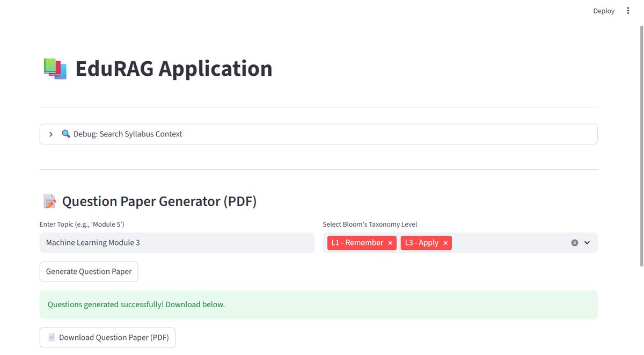Click Download Question Paper (PDF) button

pyautogui.click(x=107, y=338)
